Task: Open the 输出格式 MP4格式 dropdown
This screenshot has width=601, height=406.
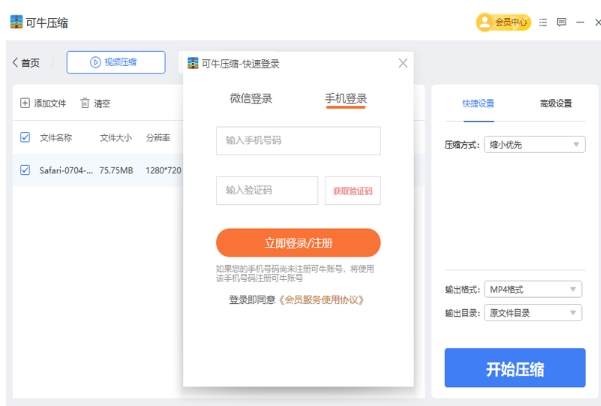Action: [532, 290]
